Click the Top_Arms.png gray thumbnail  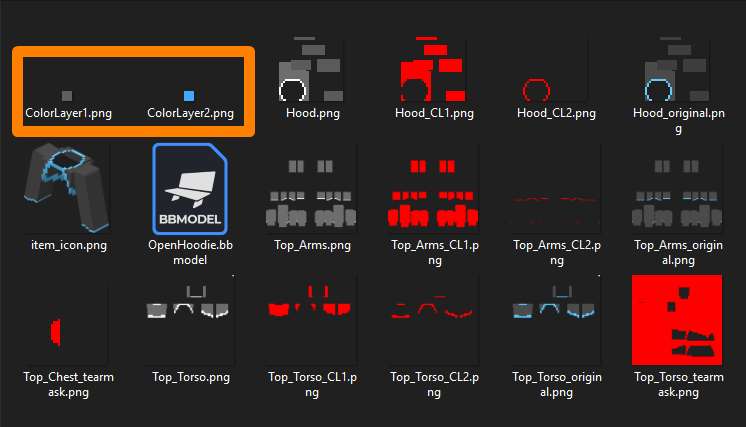[x=311, y=194]
